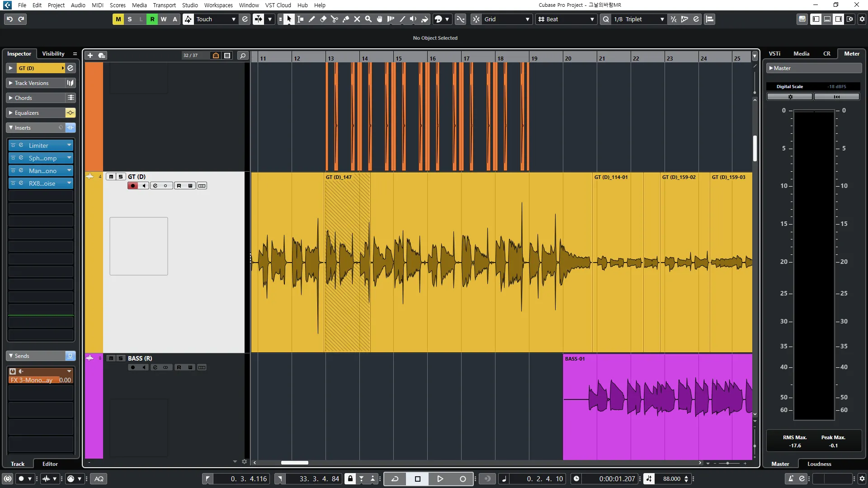This screenshot has height=488, width=868.
Task: Open Add Track plus button
Action: click(x=90, y=55)
